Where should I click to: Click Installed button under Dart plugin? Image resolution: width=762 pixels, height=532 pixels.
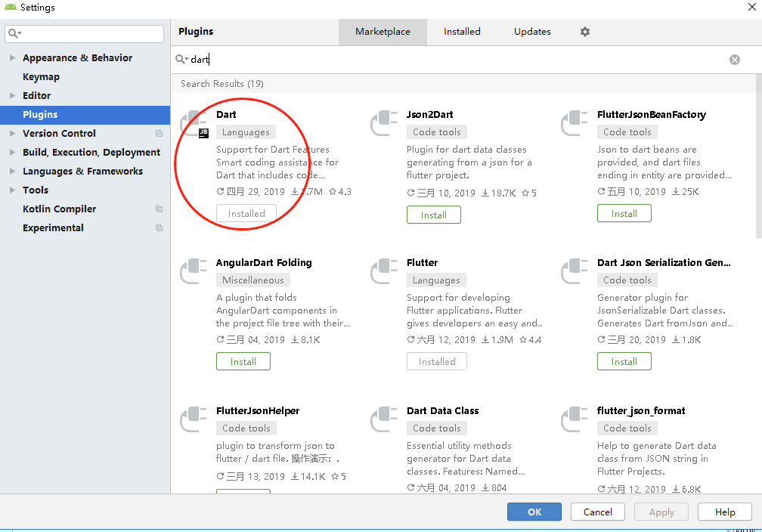[246, 213]
